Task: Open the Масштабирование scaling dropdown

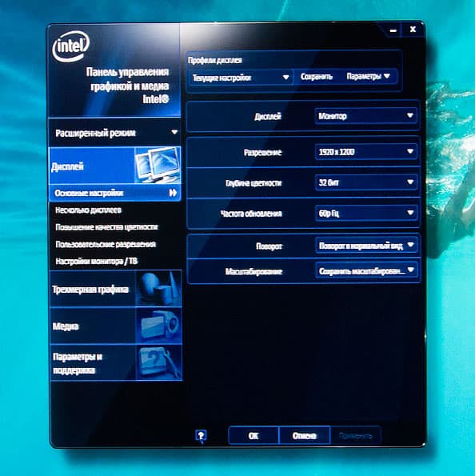Action: [x=366, y=270]
